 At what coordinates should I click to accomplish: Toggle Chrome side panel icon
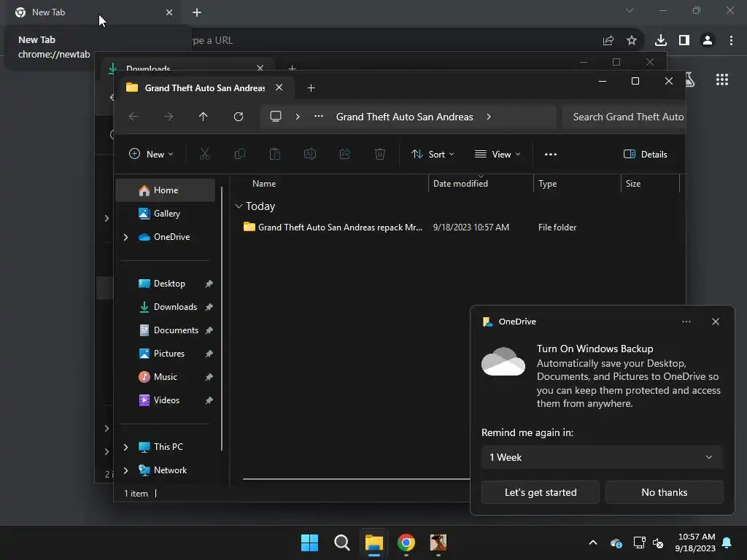tap(684, 41)
